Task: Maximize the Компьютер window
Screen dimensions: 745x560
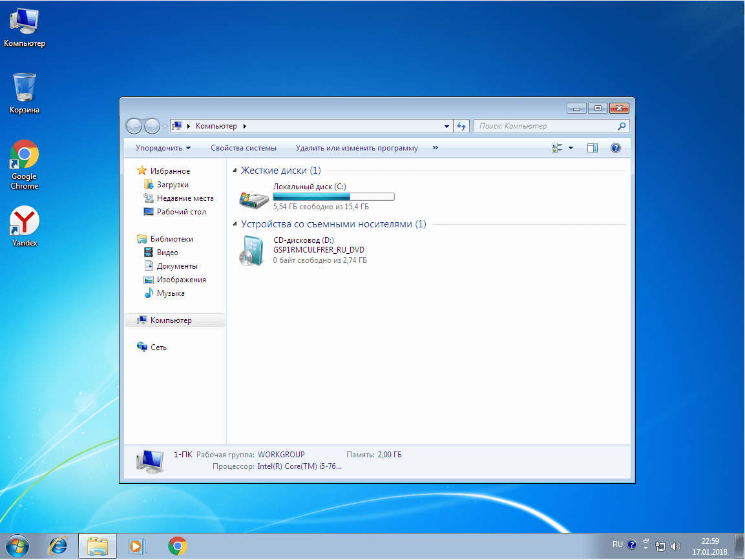Action: pyautogui.click(x=598, y=109)
